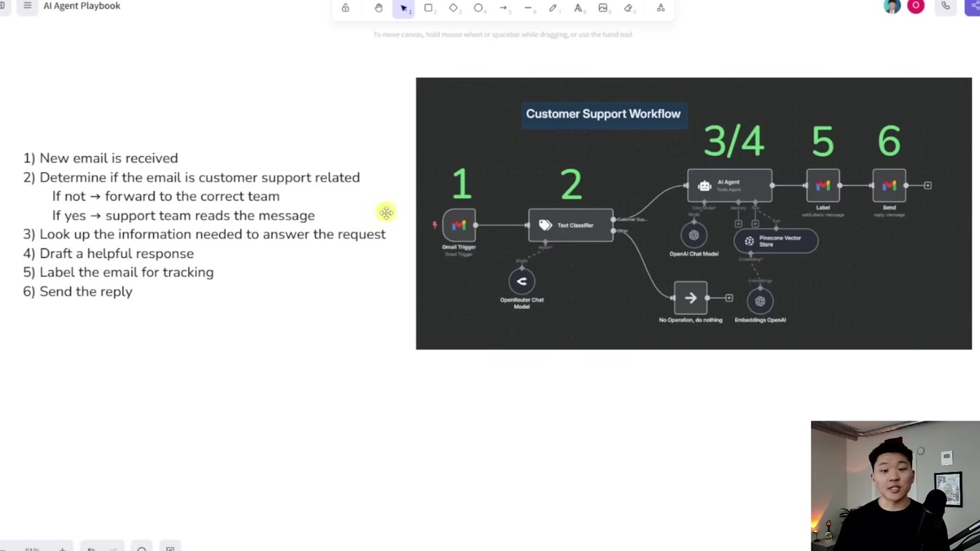This screenshot has height=551, width=980.
Task: Click the Embeddings OpenAI node
Action: point(760,301)
